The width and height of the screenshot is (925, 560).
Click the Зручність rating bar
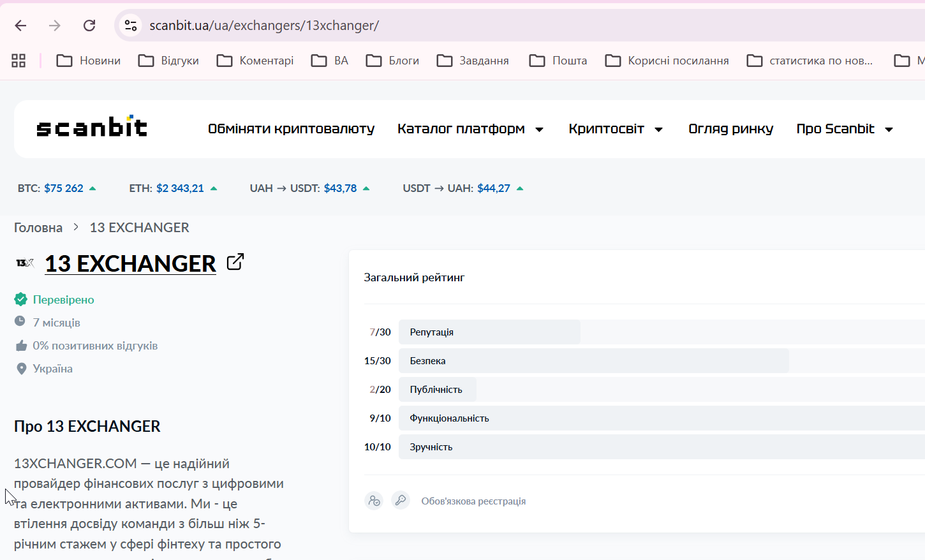tap(662, 447)
